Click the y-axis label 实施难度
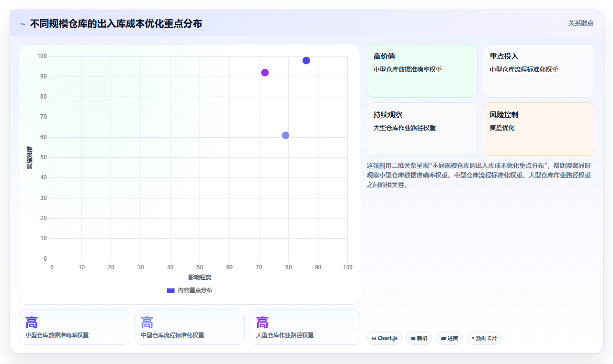Screen dimensions: 613x364 click(x=30, y=158)
